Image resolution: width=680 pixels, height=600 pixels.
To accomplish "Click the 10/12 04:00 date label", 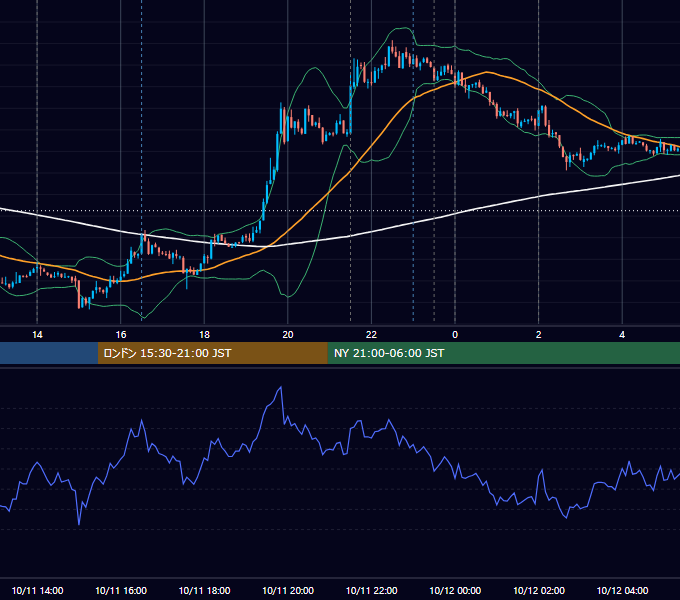I will 622,590.
